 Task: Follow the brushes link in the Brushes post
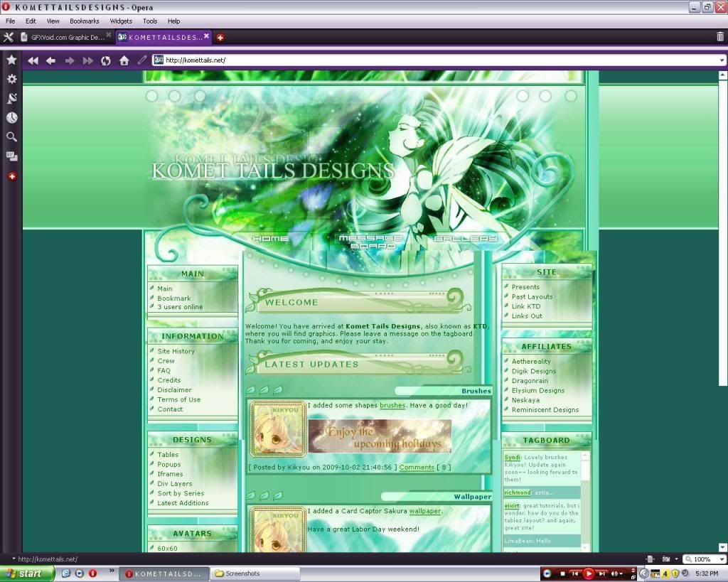pyautogui.click(x=392, y=405)
